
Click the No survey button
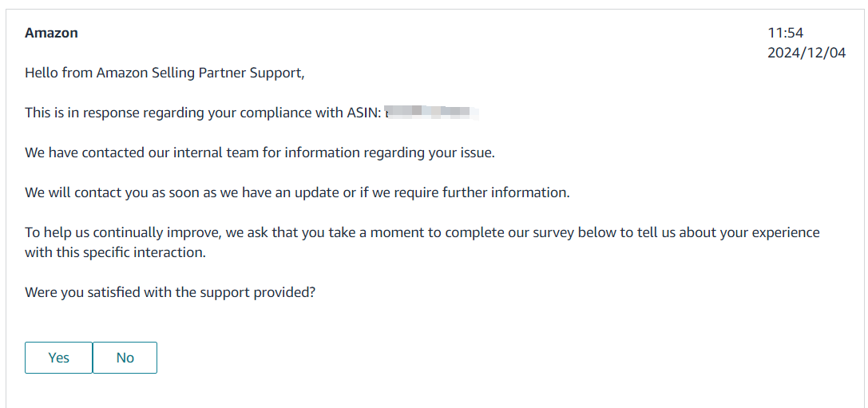125,358
